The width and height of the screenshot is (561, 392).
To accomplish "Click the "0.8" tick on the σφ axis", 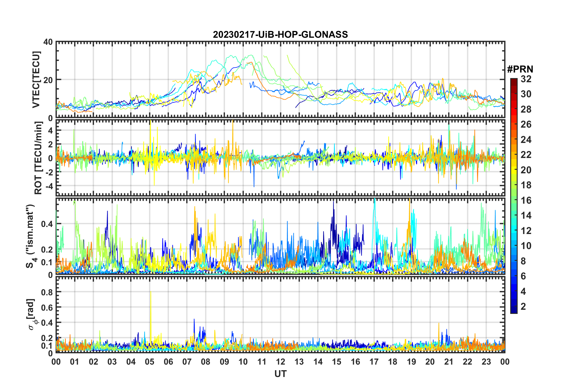I will click(47, 292).
